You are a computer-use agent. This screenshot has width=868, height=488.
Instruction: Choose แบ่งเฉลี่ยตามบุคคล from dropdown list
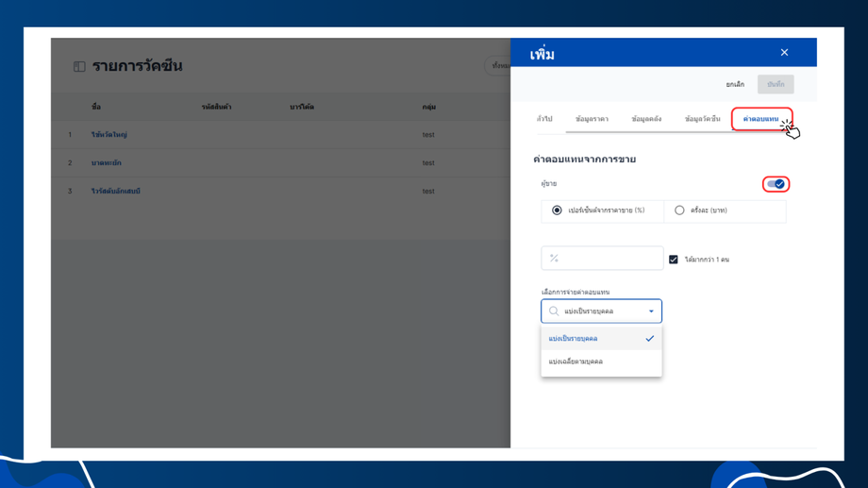tap(601, 362)
